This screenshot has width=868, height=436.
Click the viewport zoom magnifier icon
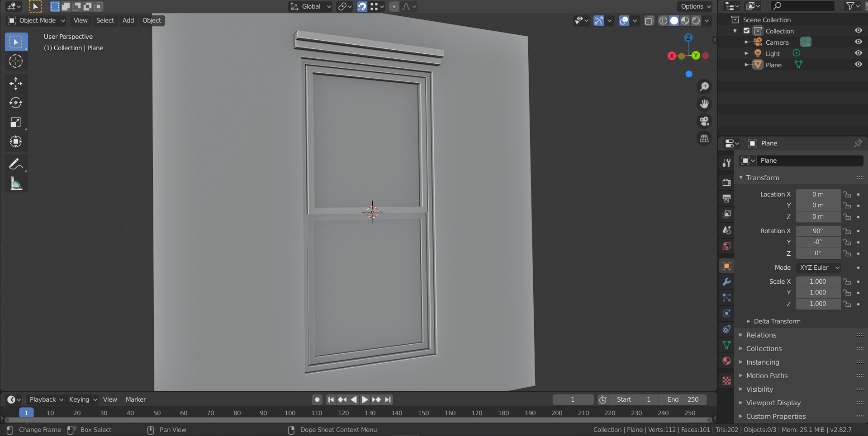704,87
